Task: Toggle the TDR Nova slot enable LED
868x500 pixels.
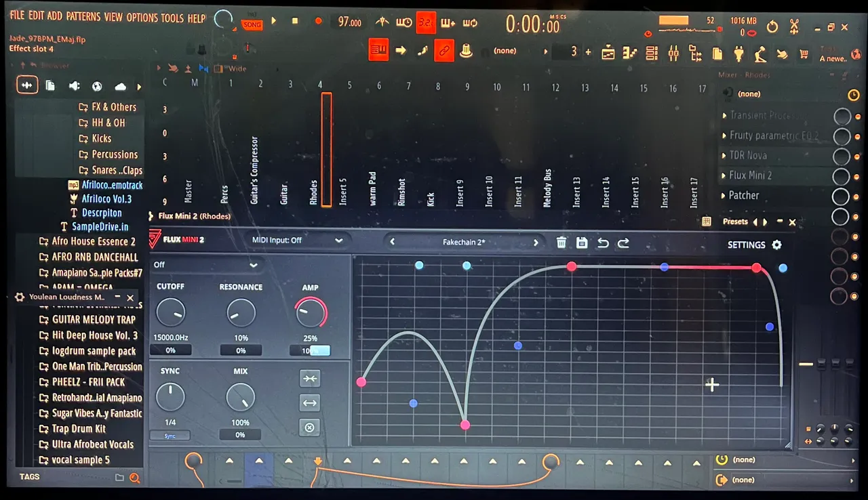Action: click(858, 157)
